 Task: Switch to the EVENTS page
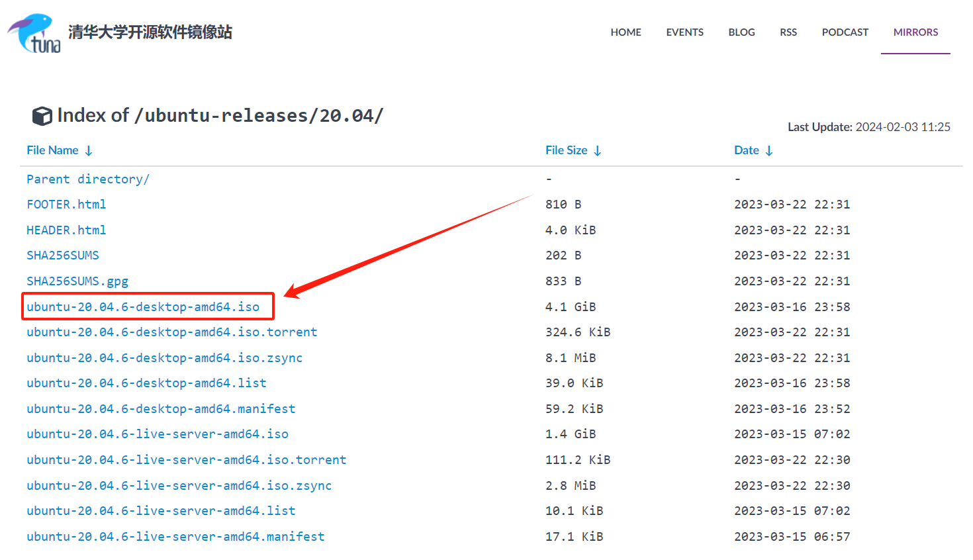(684, 32)
